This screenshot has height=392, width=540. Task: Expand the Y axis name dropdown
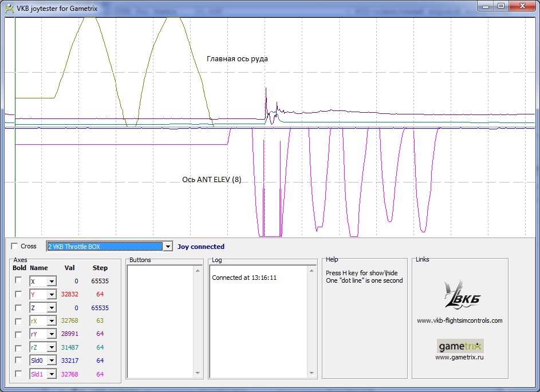(51, 295)
